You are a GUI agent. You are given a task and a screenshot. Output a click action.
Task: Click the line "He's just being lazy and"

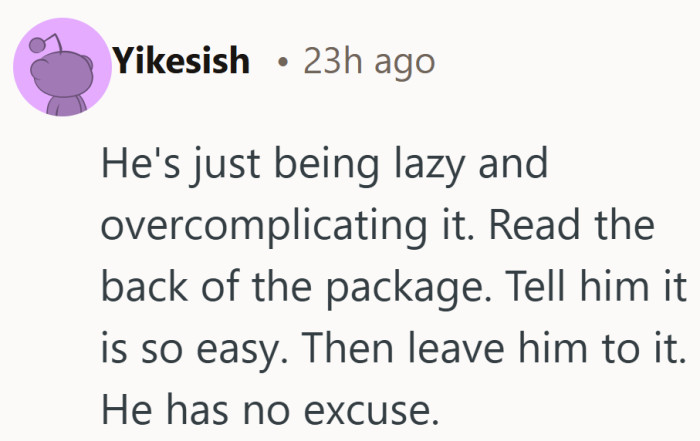coord(324,165)
